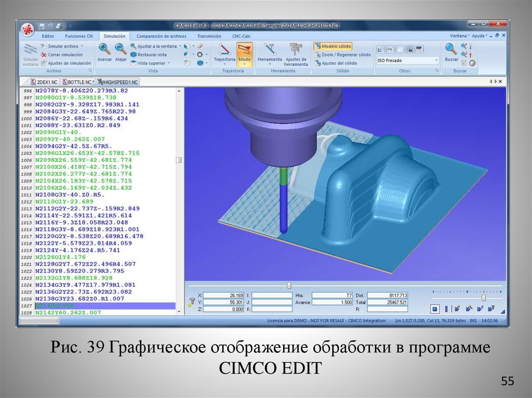Image resolution: width=532 pixels, height=398 pixels.
Task: Open the Ayuda menu
Action: click(479, 36)
